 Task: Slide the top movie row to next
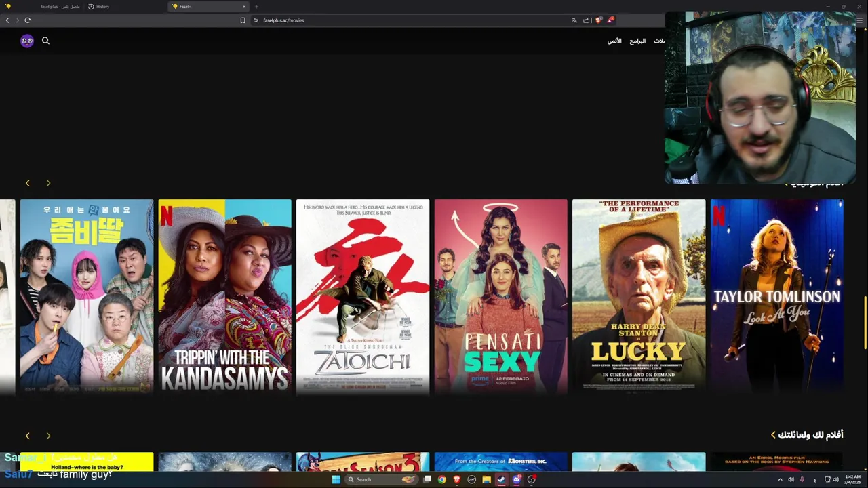point(48,183)
